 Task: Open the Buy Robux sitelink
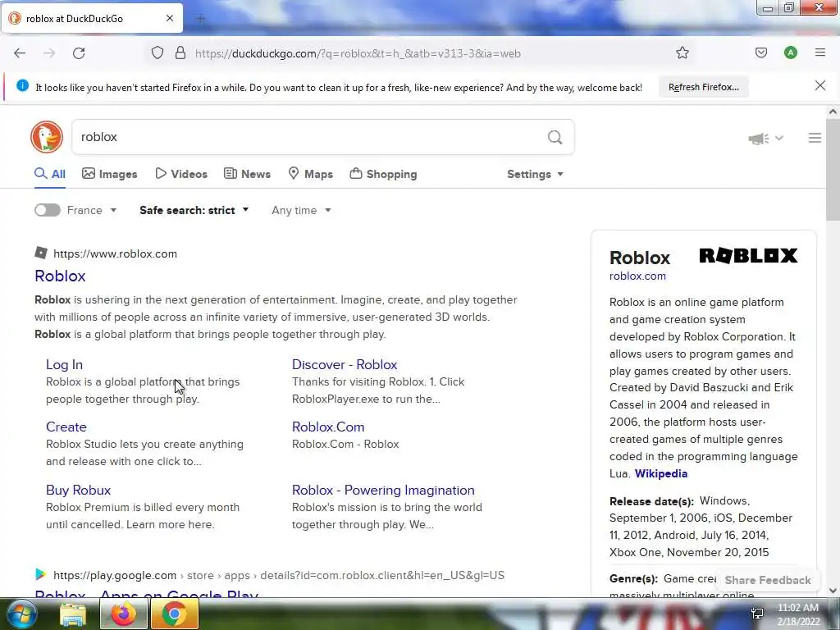(x=78, y=491)
